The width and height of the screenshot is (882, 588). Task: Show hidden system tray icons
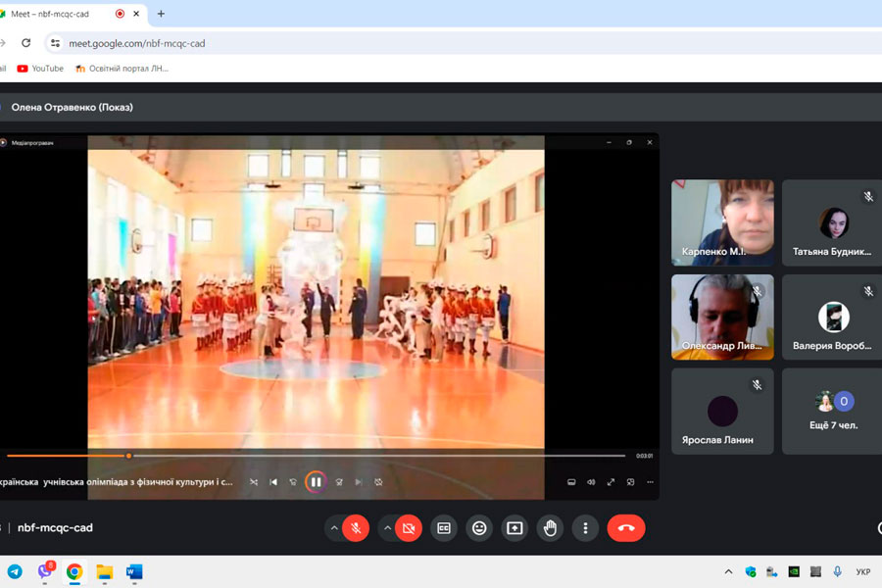tap(728, 571)
